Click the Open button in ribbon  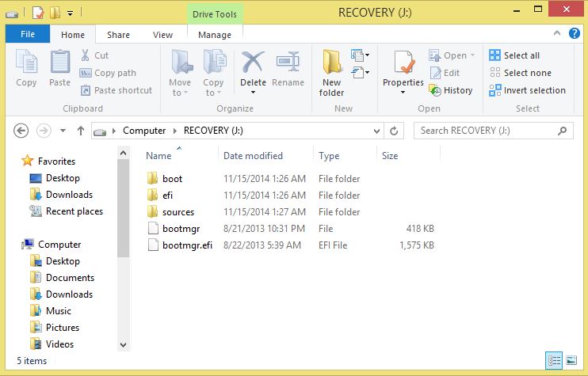[452, 55]
